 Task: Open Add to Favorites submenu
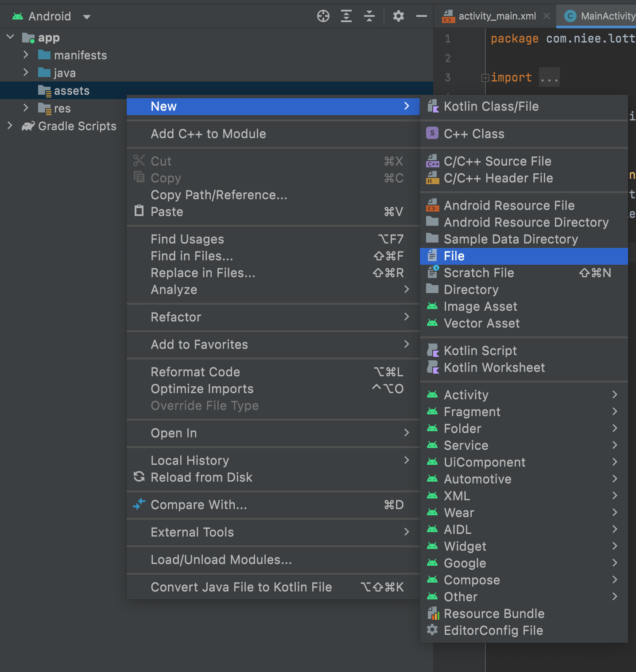tap(273, 345)
